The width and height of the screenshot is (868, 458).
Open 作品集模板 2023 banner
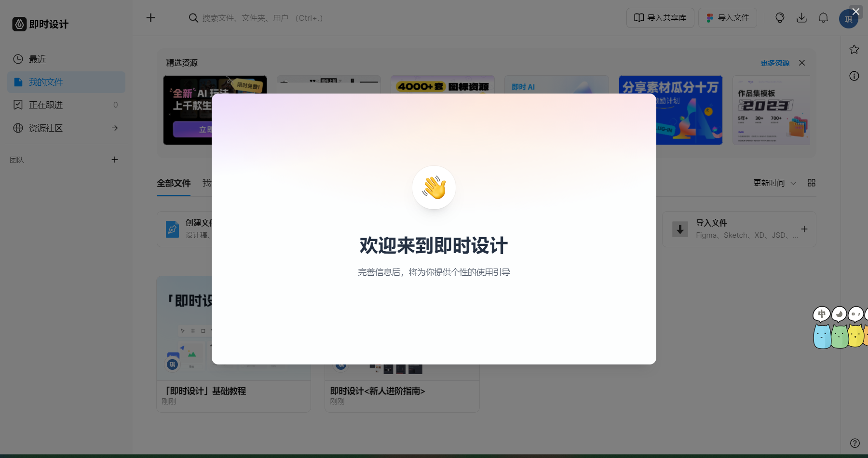[771, 110]
